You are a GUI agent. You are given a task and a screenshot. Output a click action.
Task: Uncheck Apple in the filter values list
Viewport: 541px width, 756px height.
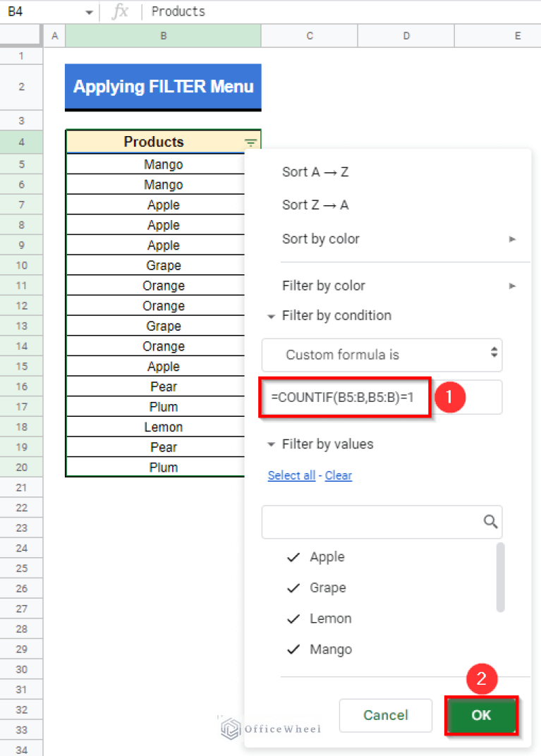click(x=293, y=557)
